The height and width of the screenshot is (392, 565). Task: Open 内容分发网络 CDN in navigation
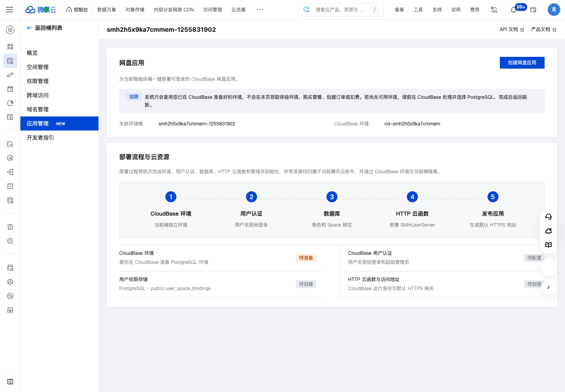coord(174,9)
